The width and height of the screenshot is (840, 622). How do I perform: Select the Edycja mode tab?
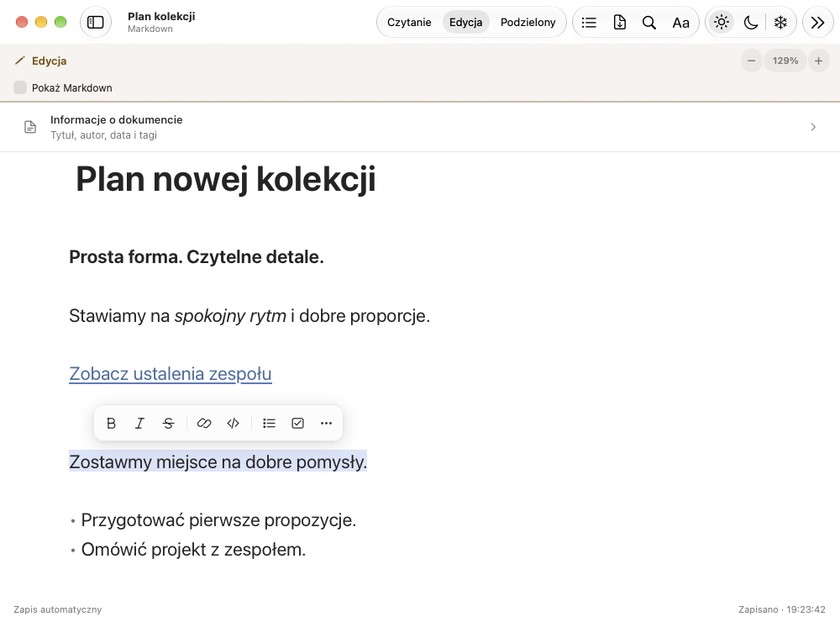click(x=465, y=23)
